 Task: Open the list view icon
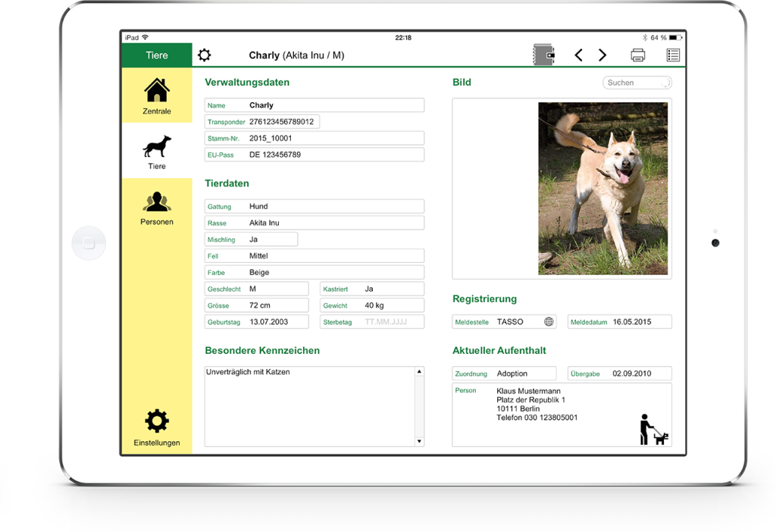tap(673, 55)
